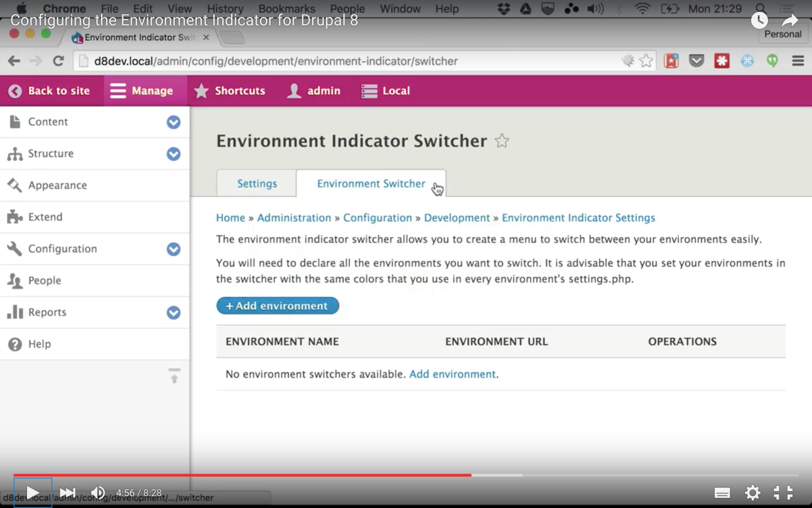812x508 pixels.
Task: Toggle the Manage toolbar menu
Action: [x=142, y=91]
